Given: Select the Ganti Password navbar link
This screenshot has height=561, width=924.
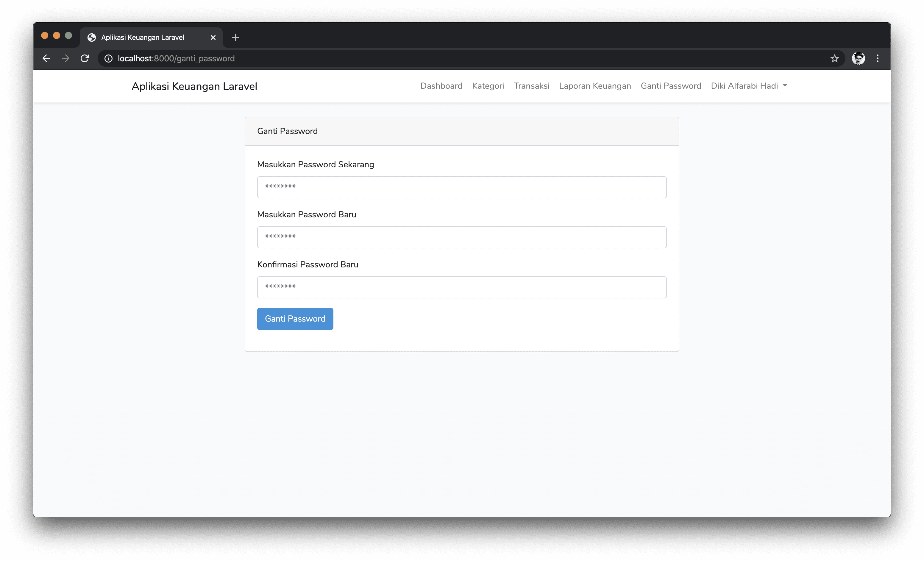Looking at the screenshot, I should (x=670, y=86).
